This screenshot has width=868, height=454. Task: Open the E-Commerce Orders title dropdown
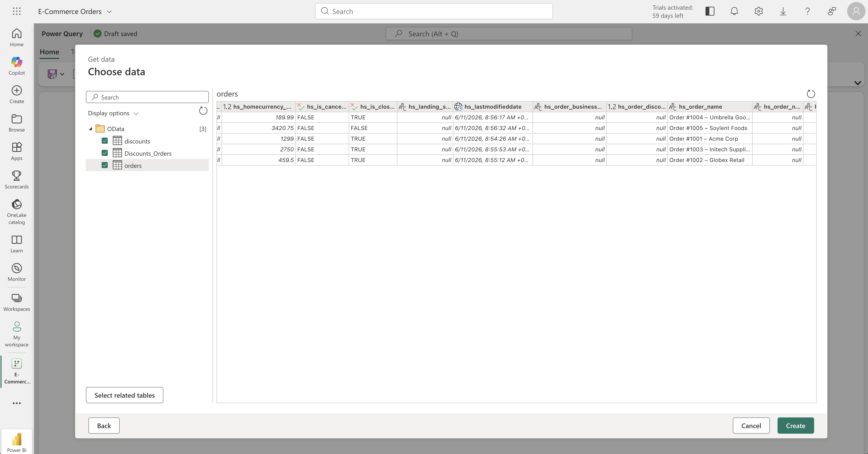(109, 11)
